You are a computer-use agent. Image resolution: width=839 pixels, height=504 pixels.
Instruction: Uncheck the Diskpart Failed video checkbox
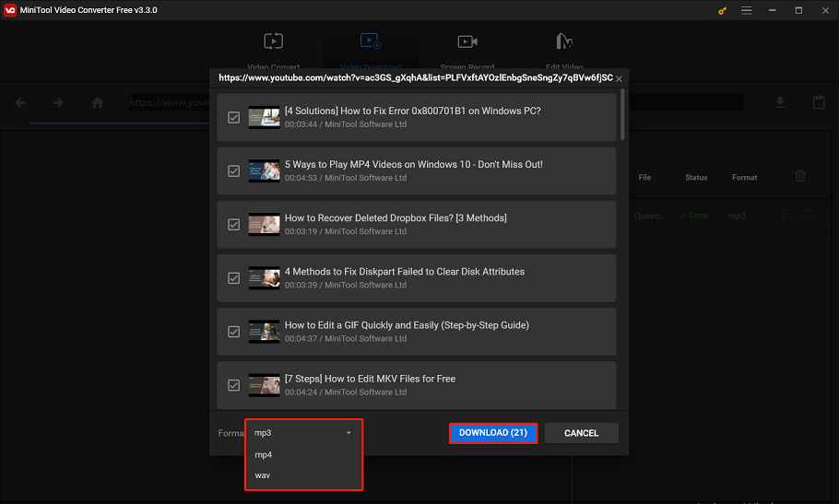(234, 278)
